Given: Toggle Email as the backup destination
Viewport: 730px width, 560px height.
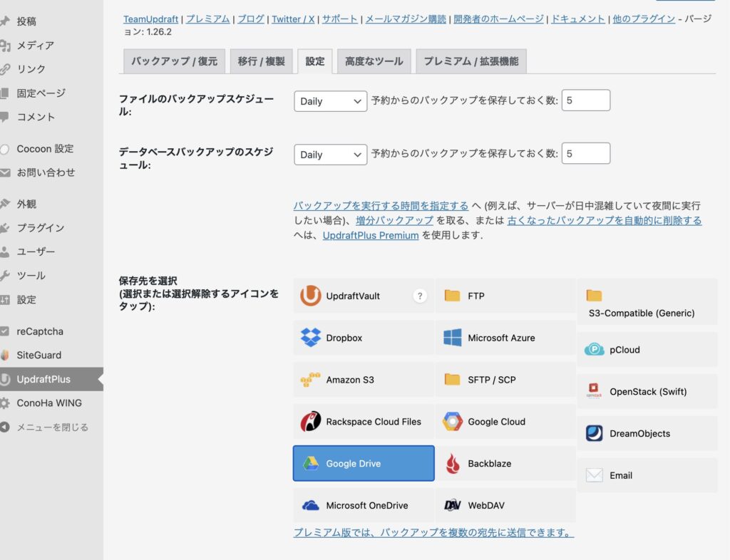Looking at the screenshot, I should (647, 475).
